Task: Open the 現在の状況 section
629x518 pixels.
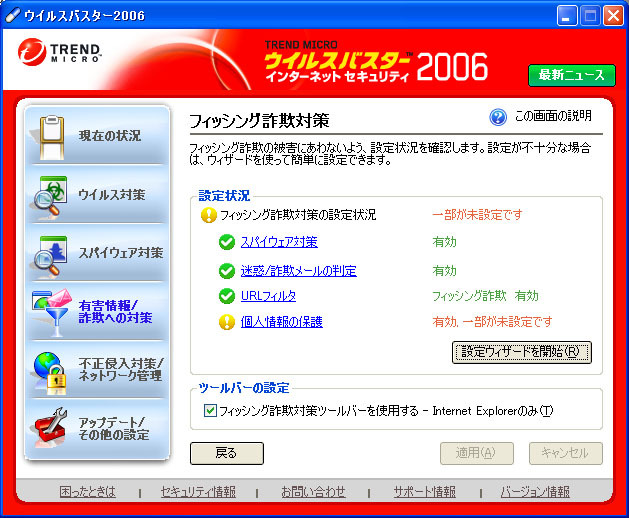Action: pyautogui.click(x=97, y=136)
